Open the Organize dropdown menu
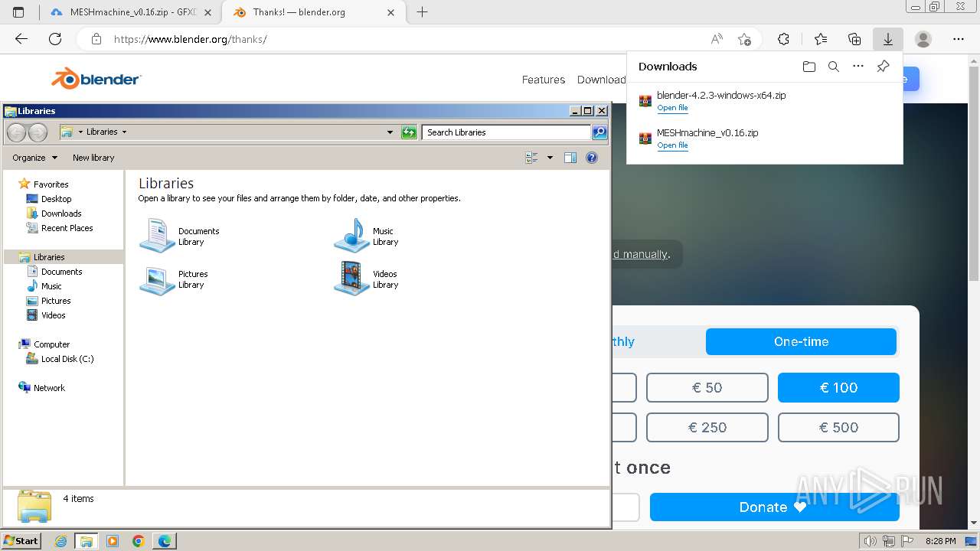This screenshot has width=980, height=551. pos(34,158)
